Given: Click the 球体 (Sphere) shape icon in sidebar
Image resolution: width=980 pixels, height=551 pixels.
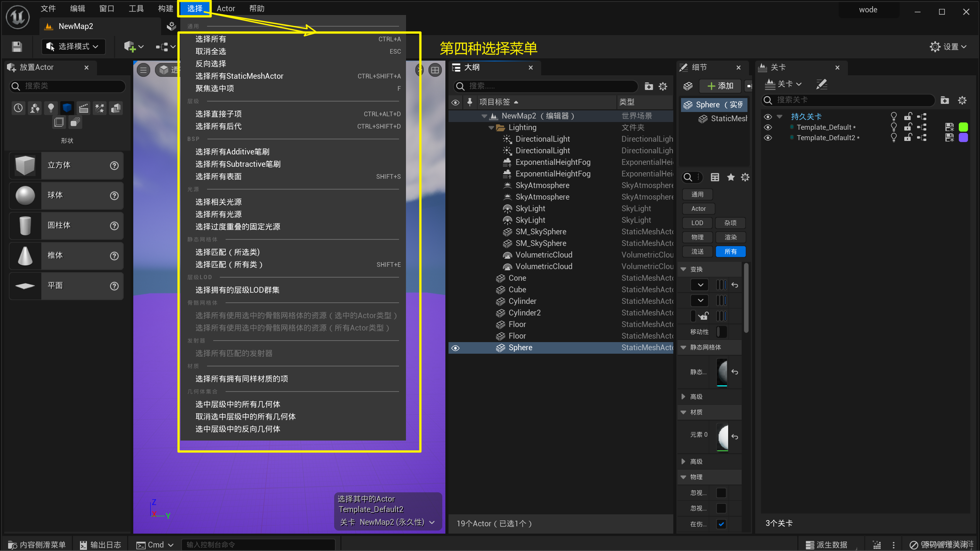Looking at the screenshot, I should tap(25, 196).
